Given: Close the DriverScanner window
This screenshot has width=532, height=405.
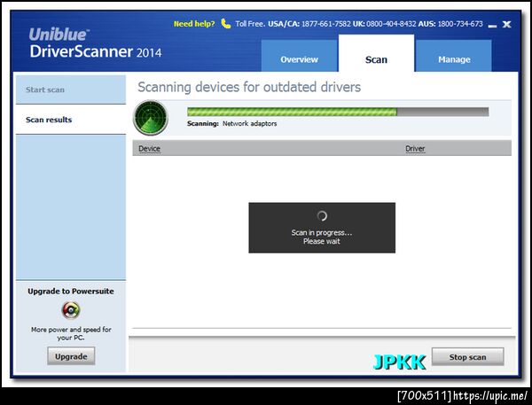Looking at the screenshot, I should [x=506, y=24].
